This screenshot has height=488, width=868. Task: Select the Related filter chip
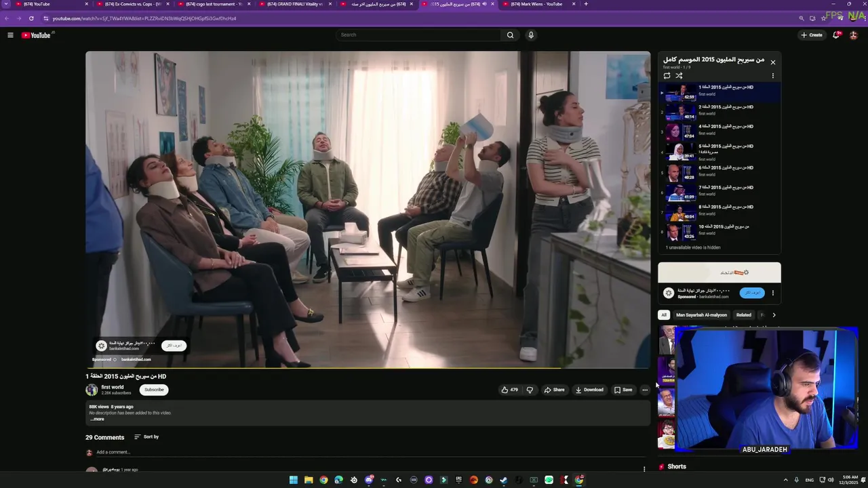[x=744, y=314]
